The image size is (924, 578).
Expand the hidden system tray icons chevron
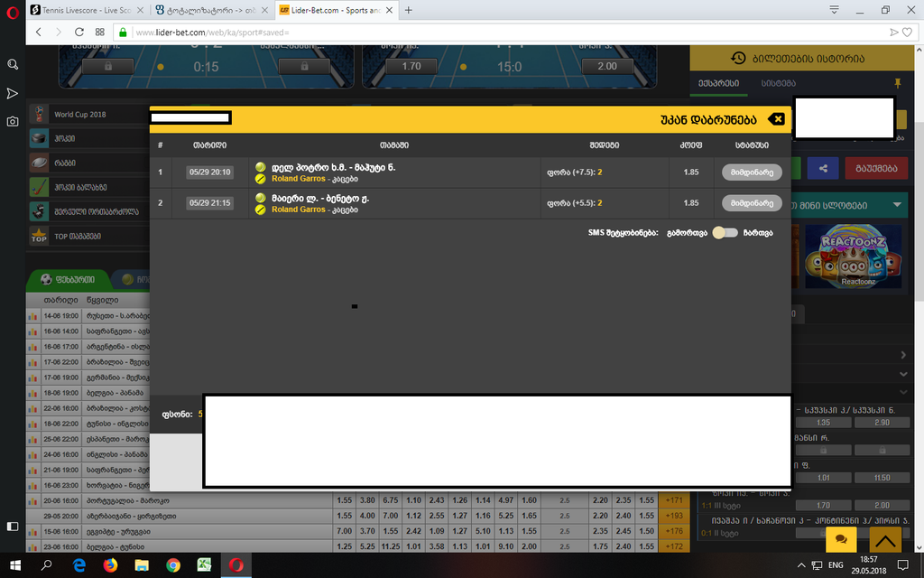801,565
